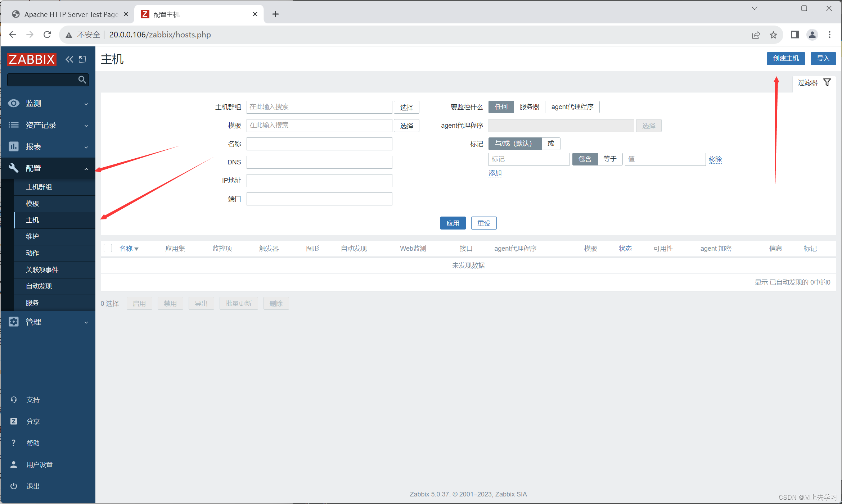This screenshot has width=842, height=504.
Task: Click the 标记 tag name field
Action: point(529,159)
